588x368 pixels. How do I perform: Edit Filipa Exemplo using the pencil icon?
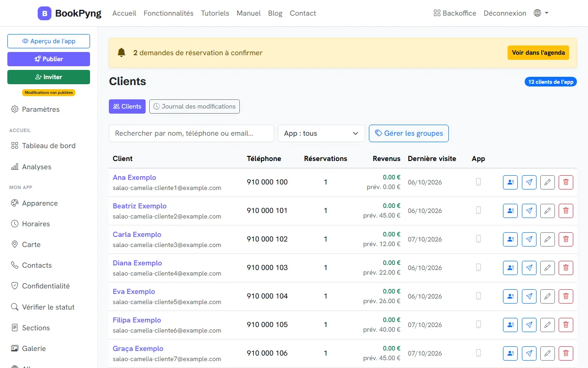point(548,325)
